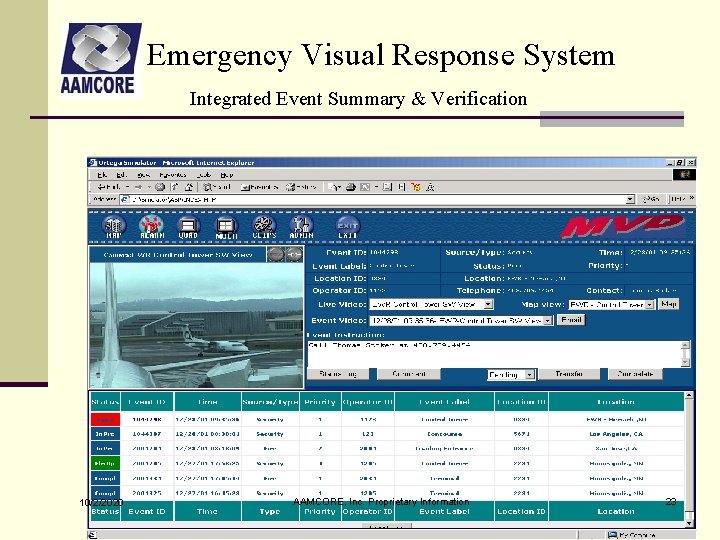This screenshot has width=720, height=540.
Task: Click the browser Mail icon
Action: pyautogui.click(x=336, y=187)
